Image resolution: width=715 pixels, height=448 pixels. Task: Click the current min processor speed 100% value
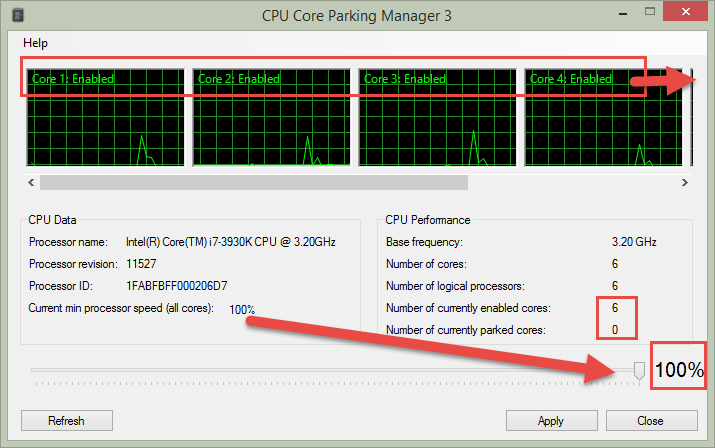(241, 309)
